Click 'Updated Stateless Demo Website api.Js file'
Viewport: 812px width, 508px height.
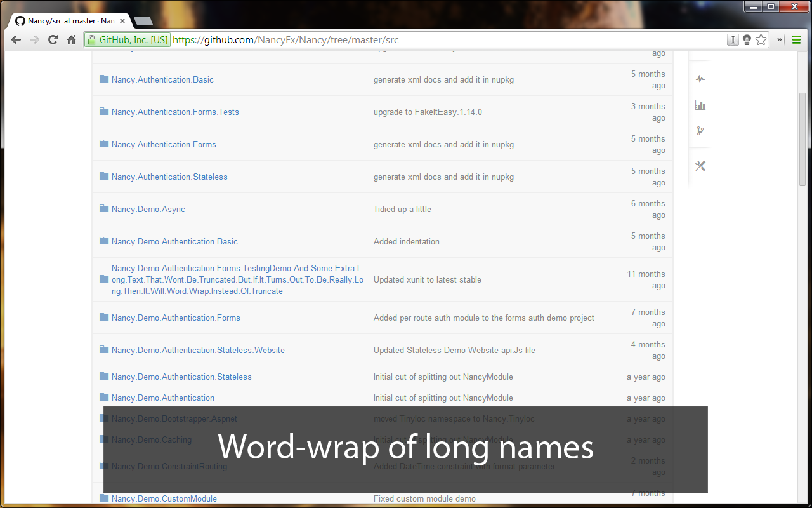point(454,350)
